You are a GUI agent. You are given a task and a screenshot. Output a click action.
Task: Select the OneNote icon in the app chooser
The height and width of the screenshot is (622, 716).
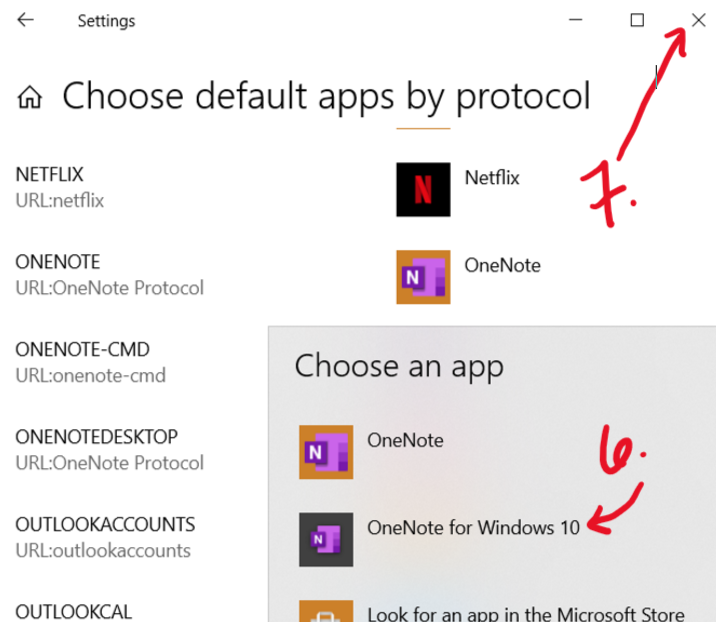(x=326, y=452)
